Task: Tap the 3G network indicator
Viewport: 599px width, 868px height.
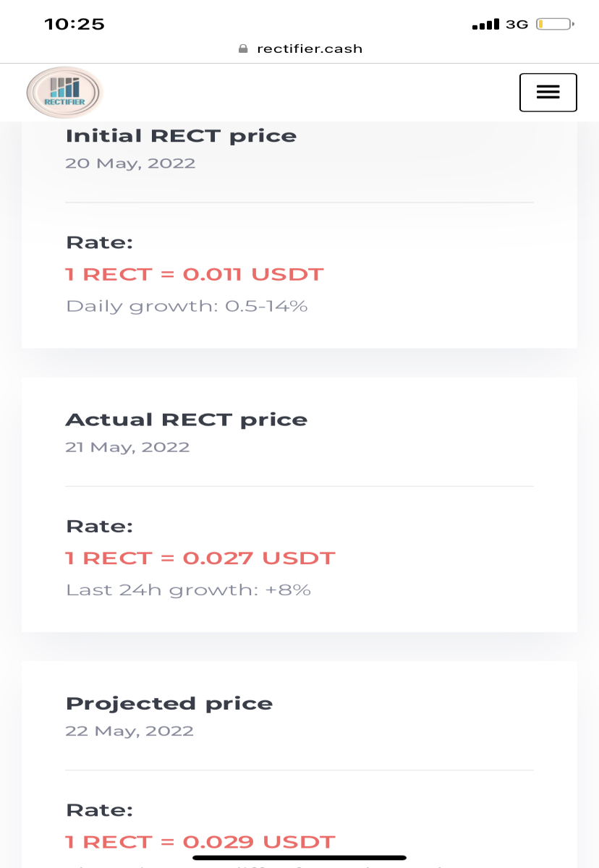Action: point(517,25)
